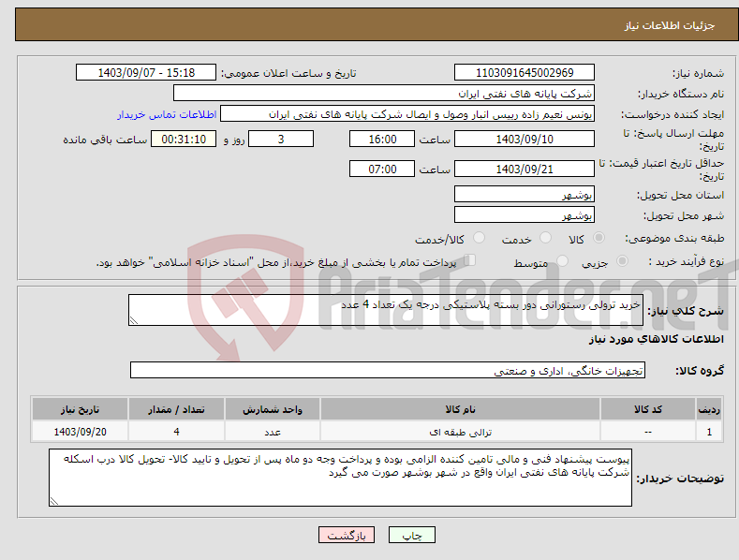This screenshot has width=739, height=560.
Task: Click the row number cell 1
Action: click(x=709, y=432)
